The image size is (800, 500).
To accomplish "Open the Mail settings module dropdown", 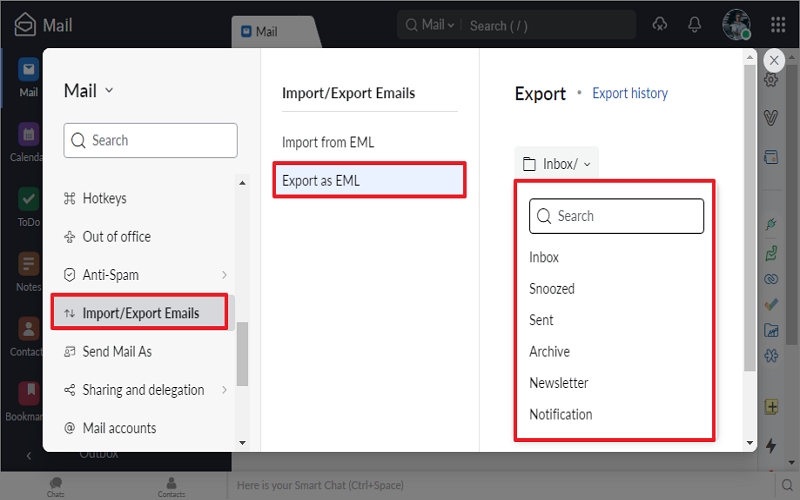I will coord(88,91).
